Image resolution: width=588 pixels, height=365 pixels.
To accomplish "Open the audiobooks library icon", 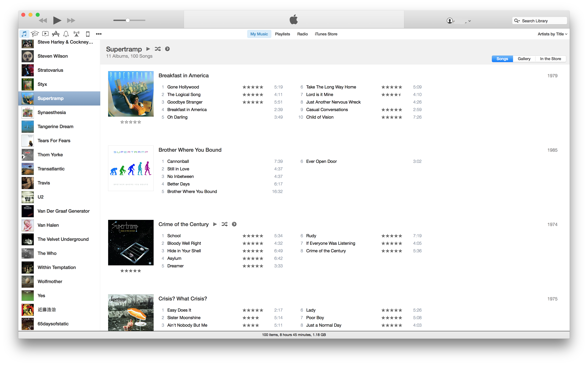I will coord(45,34).
